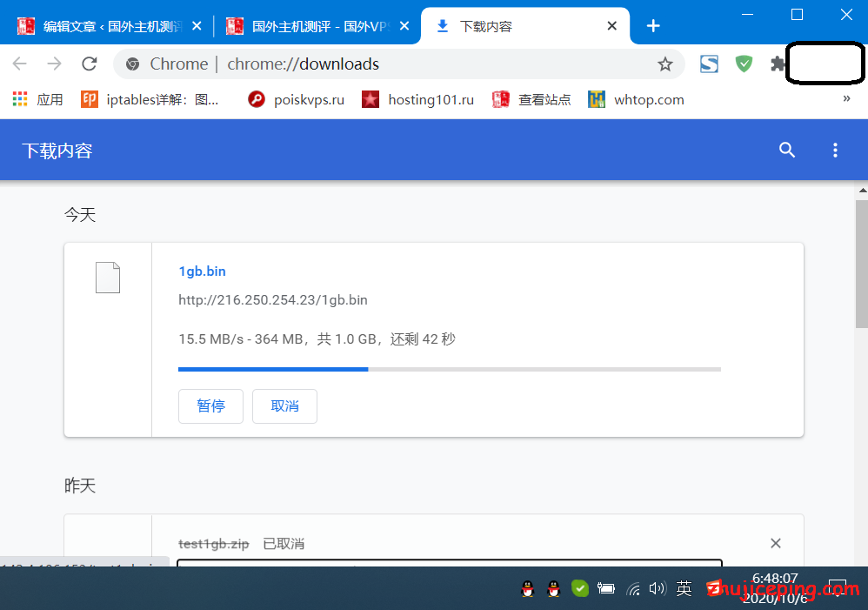The width and height of the screenshot is (868, 610).
Task: Remove test1gb.zip entry with the X
Action: (x=776, y=543)
